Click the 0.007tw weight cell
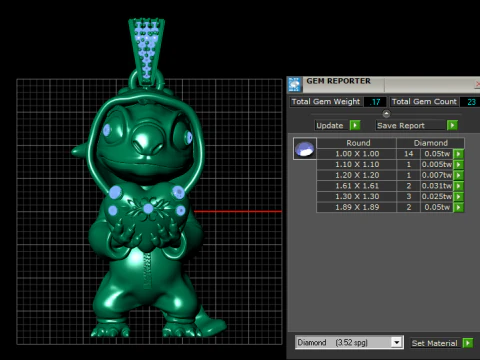Viewport: 480px width, 360px height. (437, 175)
